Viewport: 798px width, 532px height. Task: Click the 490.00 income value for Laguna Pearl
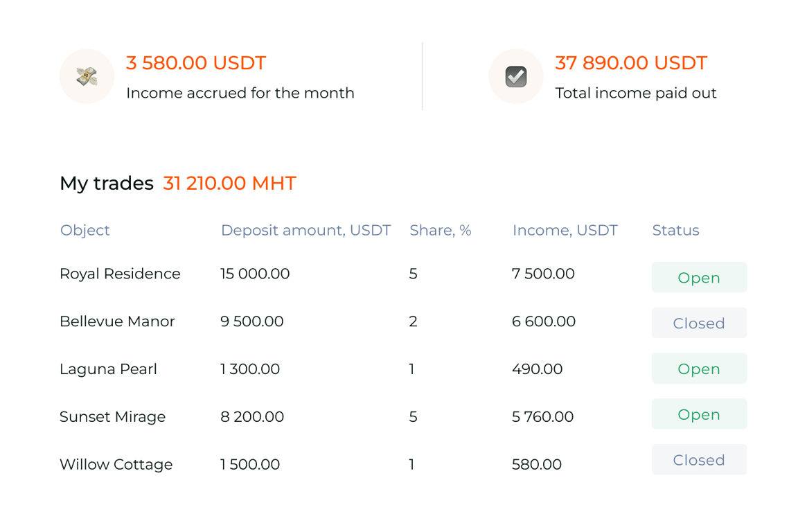coord(537,369)
